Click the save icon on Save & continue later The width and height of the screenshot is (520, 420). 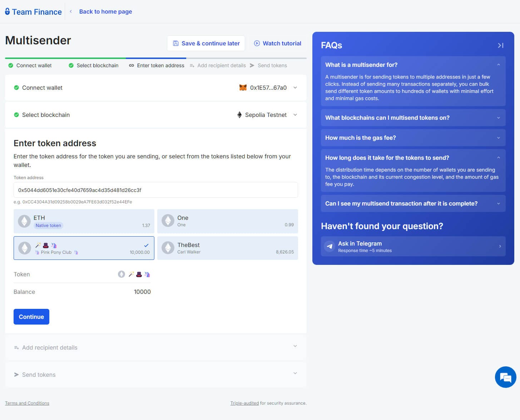click(x=175, y=43)
